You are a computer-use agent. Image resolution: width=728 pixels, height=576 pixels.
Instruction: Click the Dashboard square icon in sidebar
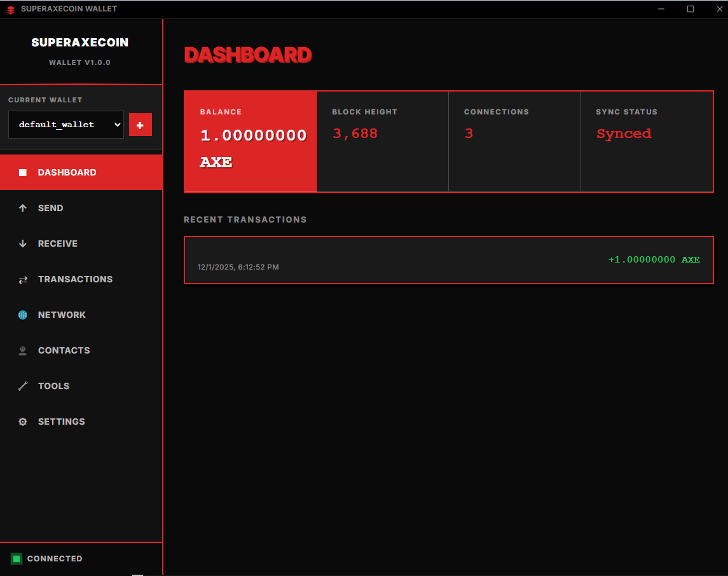(x=23, y=172)
